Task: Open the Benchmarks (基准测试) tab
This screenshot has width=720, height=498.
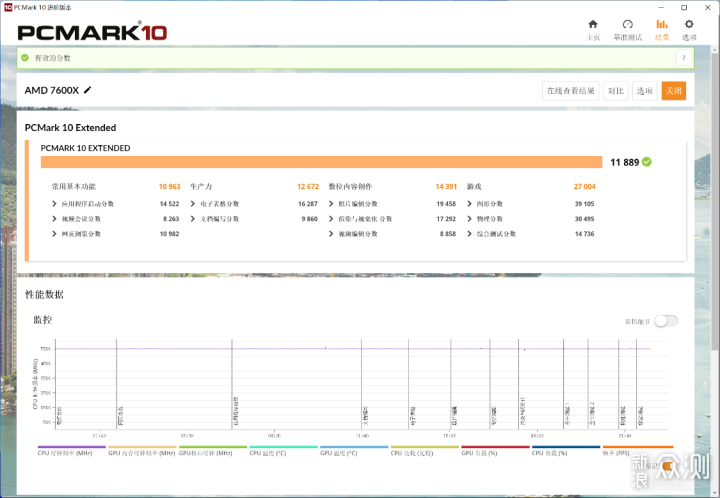Action: pos(627,29)
